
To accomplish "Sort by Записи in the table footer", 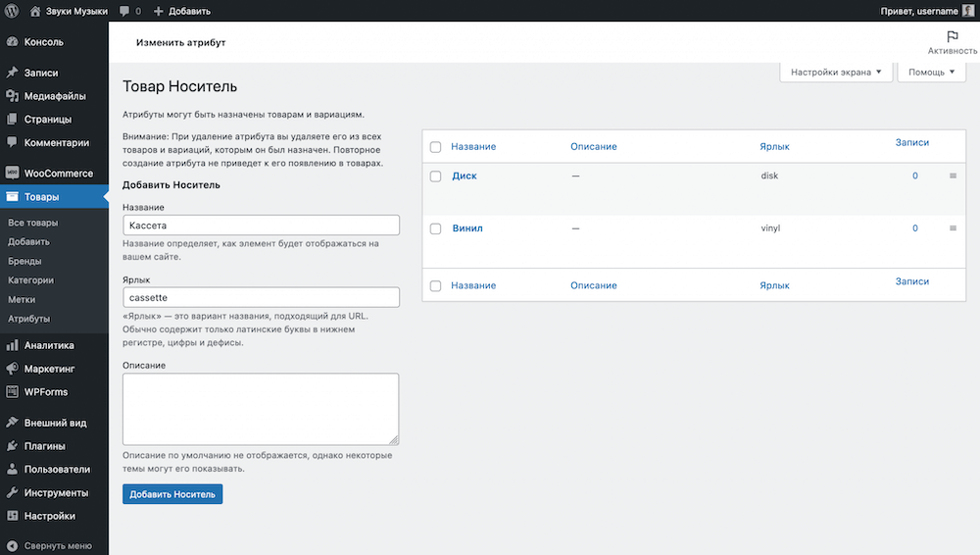I will pyautogui.click(x=911, y=281).
